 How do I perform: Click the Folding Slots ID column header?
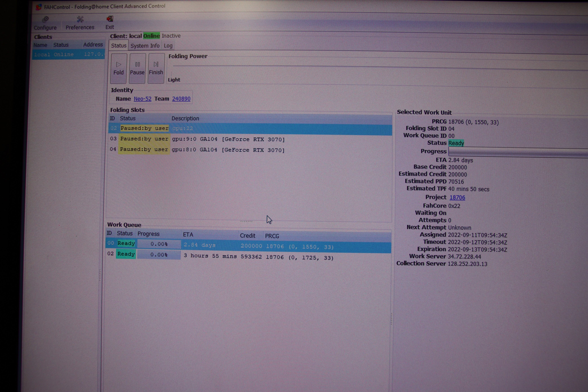112,118
